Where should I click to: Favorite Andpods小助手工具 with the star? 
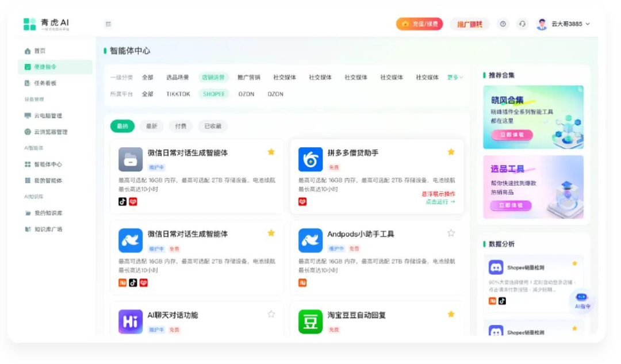pyautogui.click(x=451, y=233)
